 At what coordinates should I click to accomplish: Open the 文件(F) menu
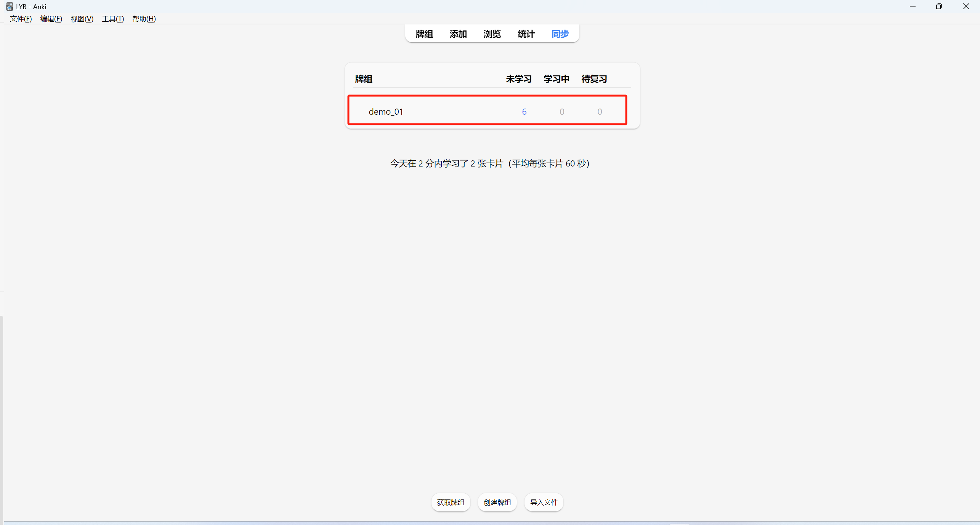point(21,19)
